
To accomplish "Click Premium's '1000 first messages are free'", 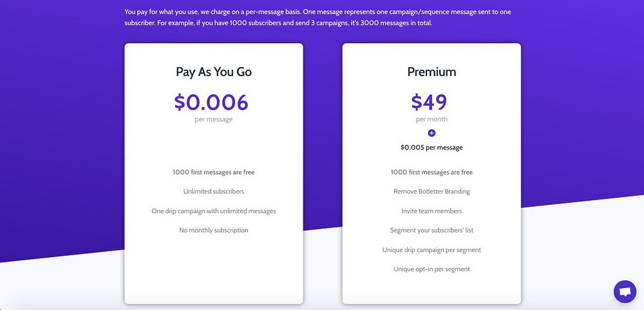I will tap(431, 172).
